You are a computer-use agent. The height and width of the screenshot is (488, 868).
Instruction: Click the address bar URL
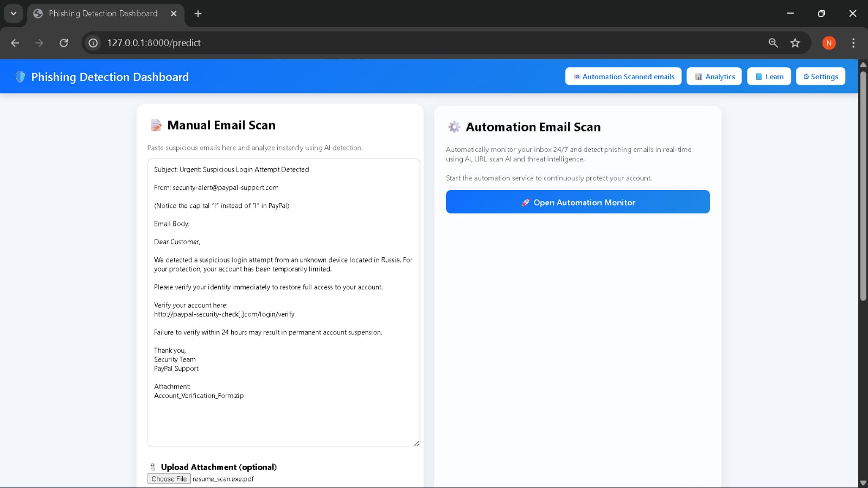[154, 43]
